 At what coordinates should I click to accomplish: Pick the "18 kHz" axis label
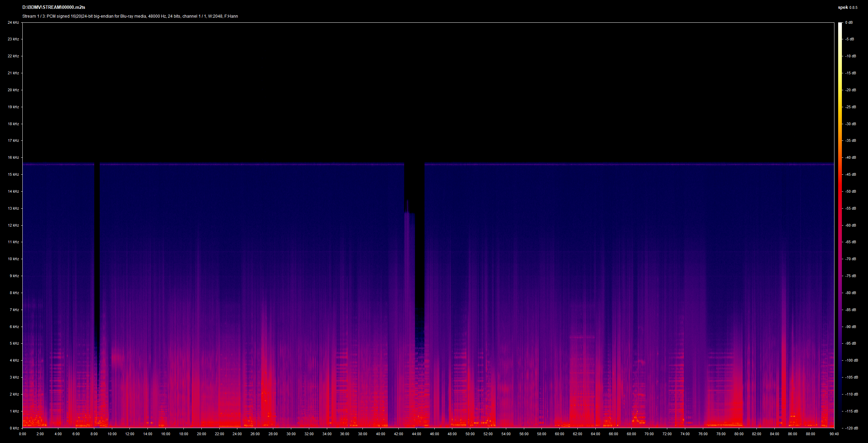[x=13, y=124]
